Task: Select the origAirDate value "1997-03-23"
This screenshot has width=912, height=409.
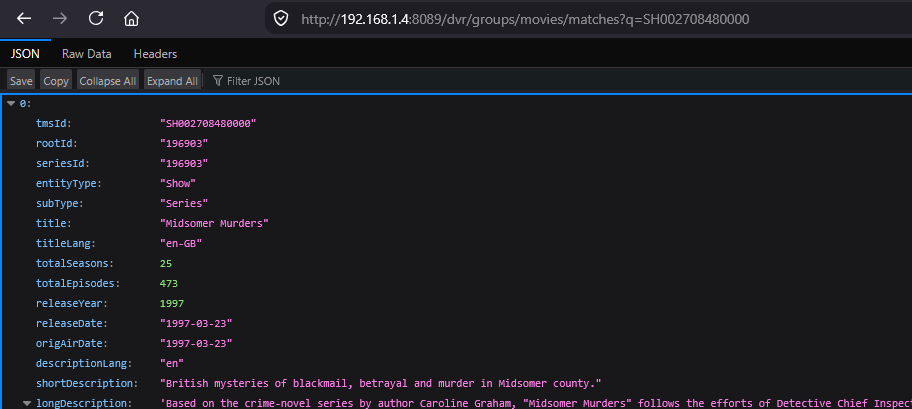Action: (x=196, y=343)
